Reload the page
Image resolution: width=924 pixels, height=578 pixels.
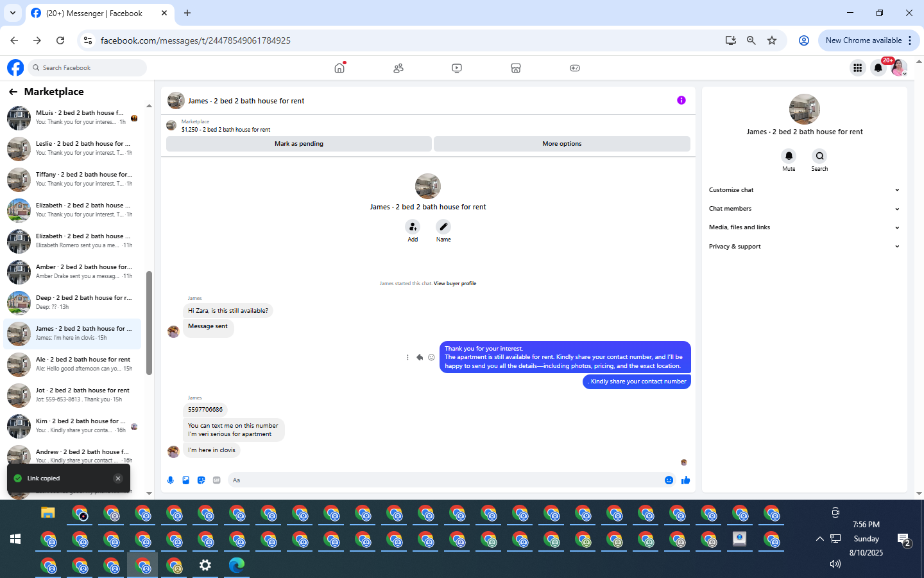tap(60, 40)
